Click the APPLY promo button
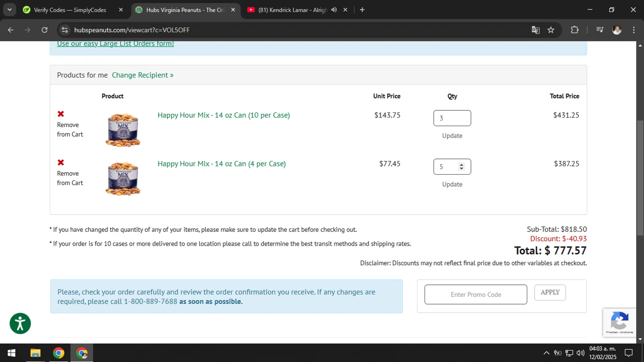644x362 pixels. pyautogui.click(x=550, y=292)
